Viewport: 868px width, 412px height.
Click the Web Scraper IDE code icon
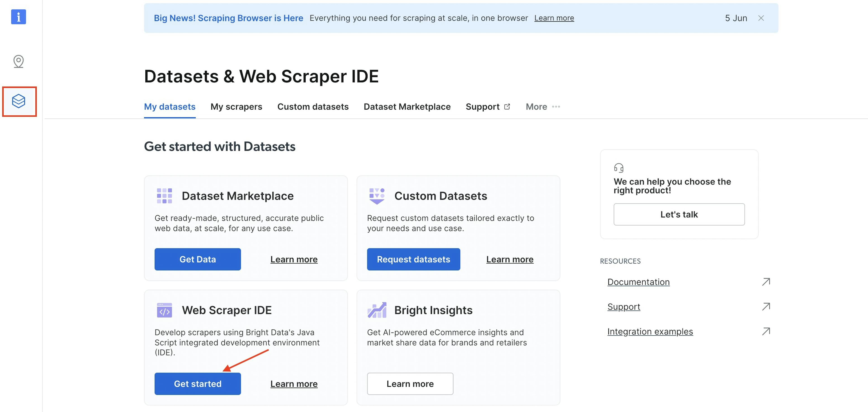[x=164, y=310]
